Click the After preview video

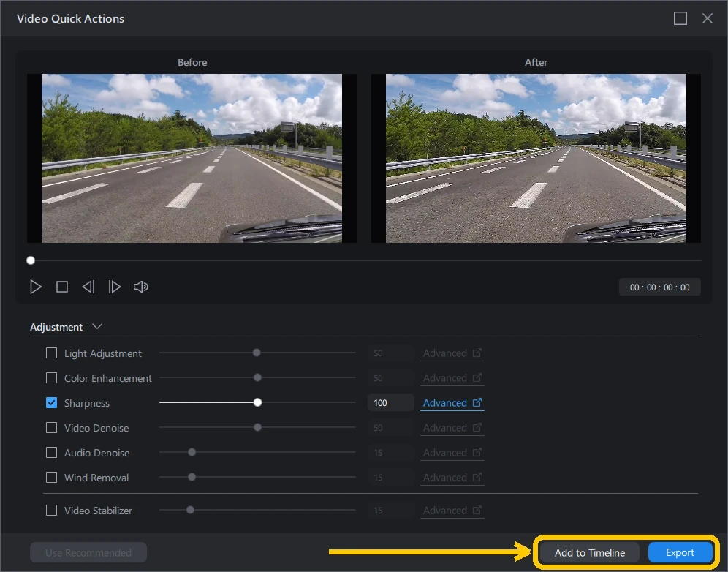(x=536, y=159)
